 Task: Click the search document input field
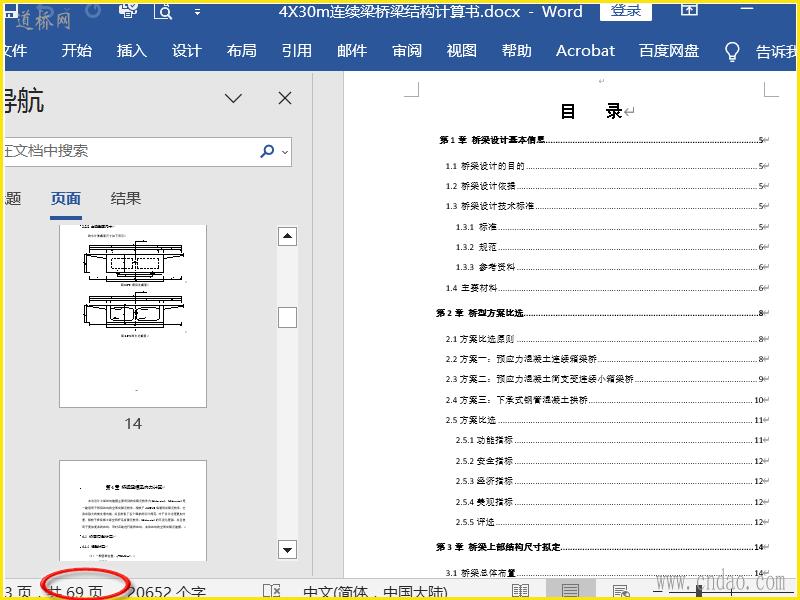pos(130,152)
